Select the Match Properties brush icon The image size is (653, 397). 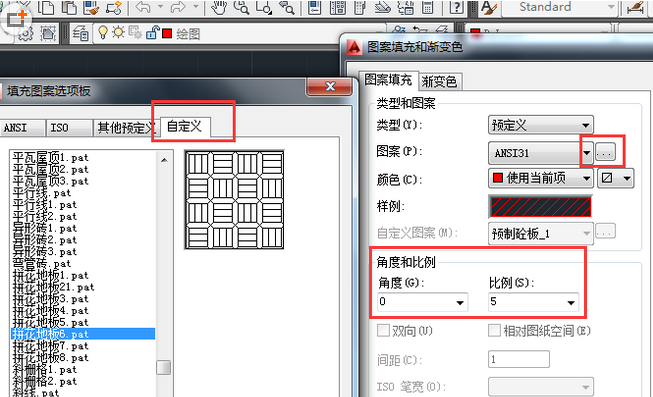click(x=91, y=7)
